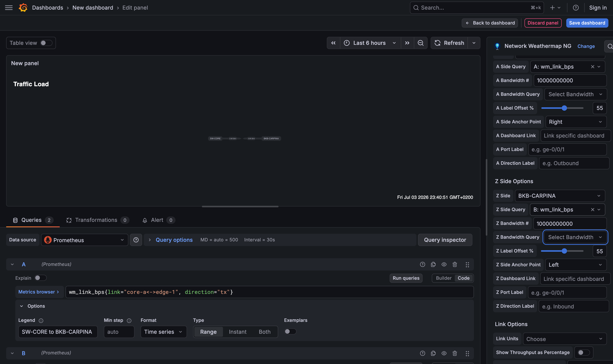
Task: Click Change visualization link
Action: tap(586, 46)
